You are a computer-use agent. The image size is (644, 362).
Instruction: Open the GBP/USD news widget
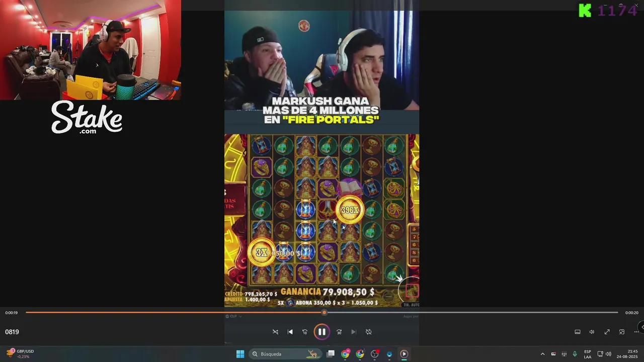(20, 354)
